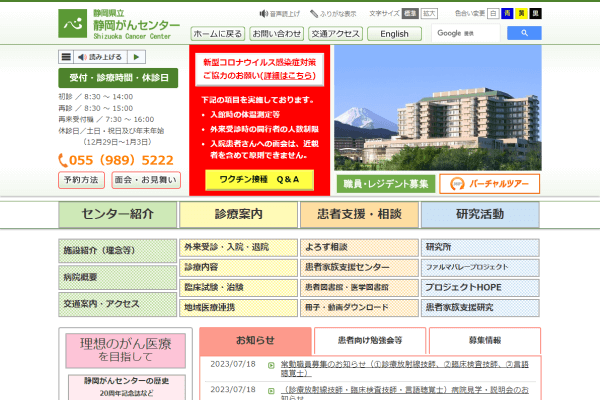600x400 pixels.
Task: Open 研究所
Action: pyautogui.click(x=480, y=248)
